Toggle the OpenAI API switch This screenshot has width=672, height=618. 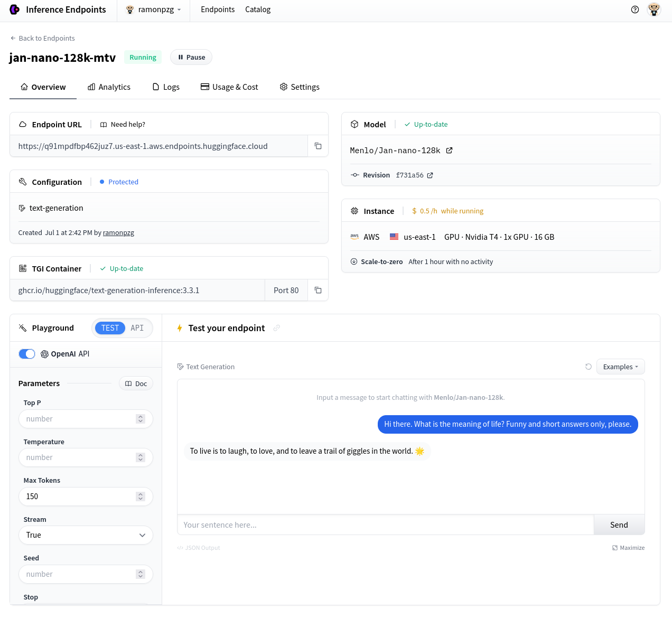pos(27,354)
